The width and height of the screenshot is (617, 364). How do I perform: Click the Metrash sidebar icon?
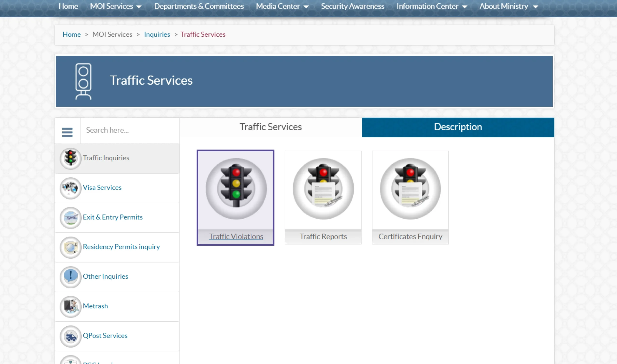(70, 307)
